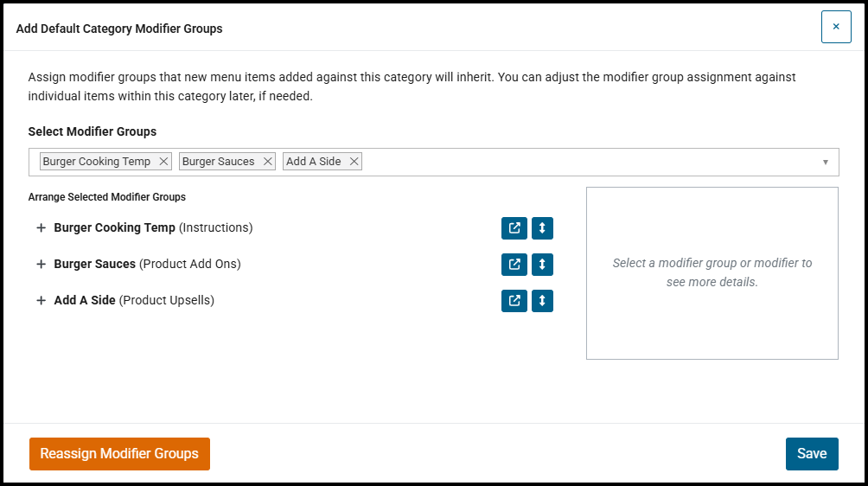The height and width of the screenshot is (486, 868).
Task: Expand Burger Sauces plus sign
Action: click(x=41, y=265)
